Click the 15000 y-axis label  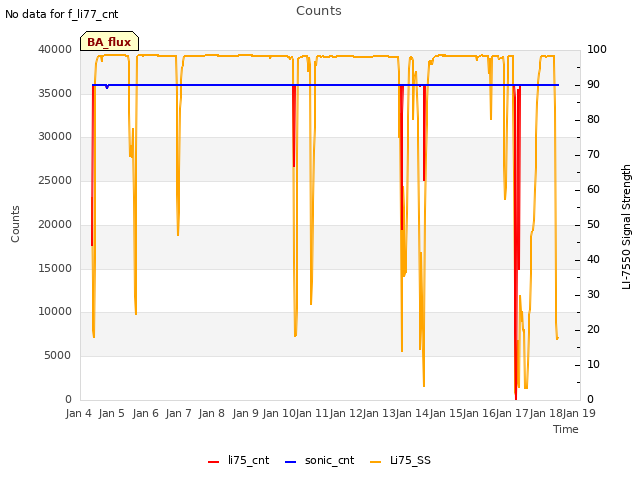tap(55, 269)
